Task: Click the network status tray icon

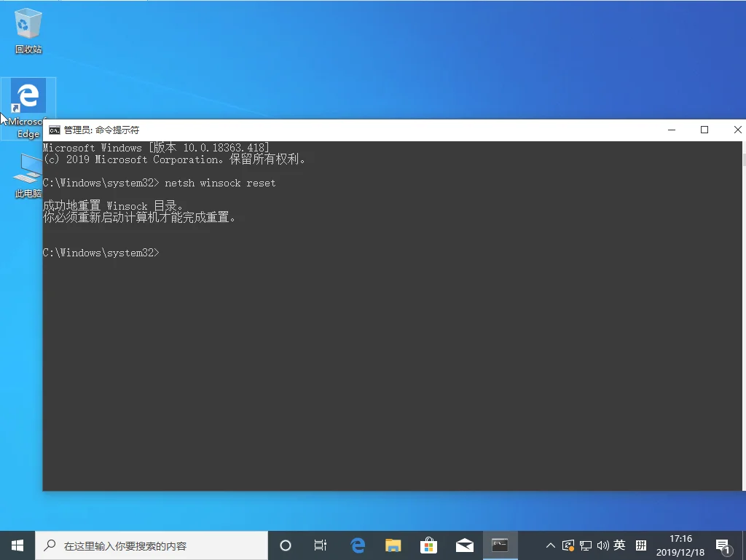Action: click(x=586, y=545)
